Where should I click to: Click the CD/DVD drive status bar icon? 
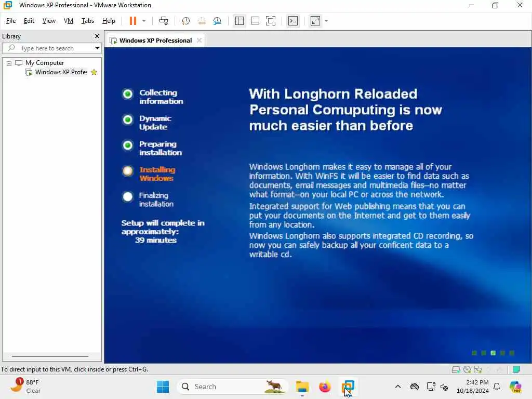pyautogui.click(x=467, y=369)
